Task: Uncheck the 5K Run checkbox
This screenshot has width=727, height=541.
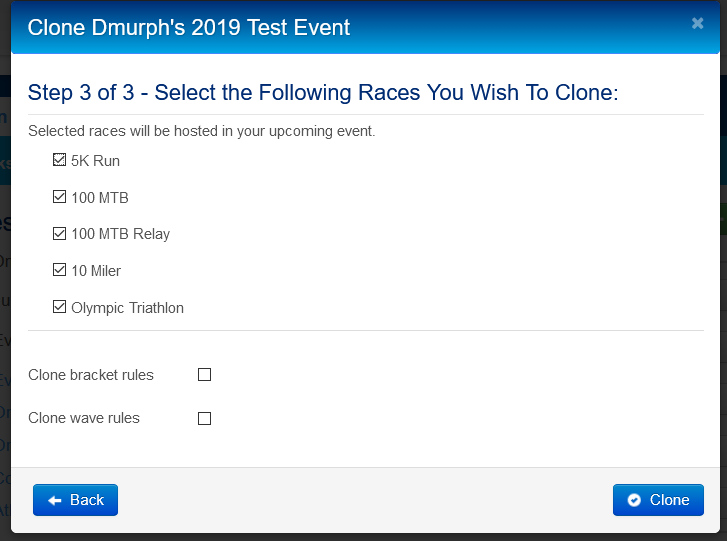Action: (59, 160)
